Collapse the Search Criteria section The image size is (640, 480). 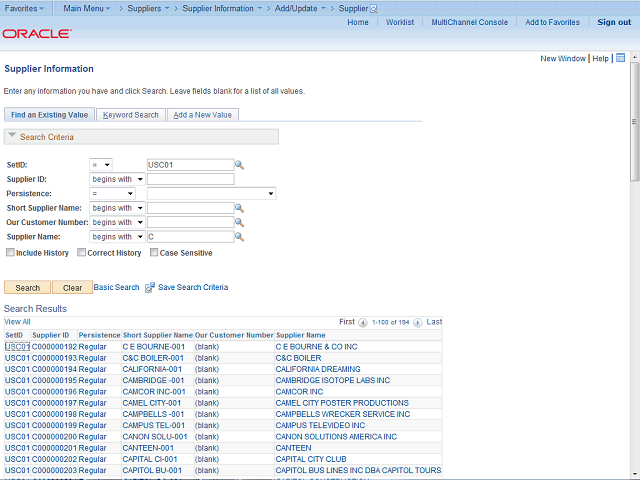pos(12,136)
